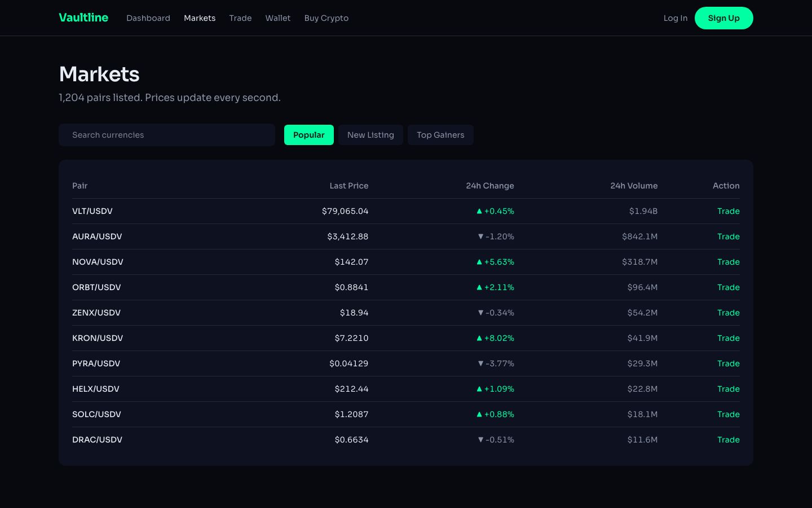Image resolution: width=812 pixels, height=508 pixels.
Task: Click the $1.2087 price
Action: click(x=351, y=414)
